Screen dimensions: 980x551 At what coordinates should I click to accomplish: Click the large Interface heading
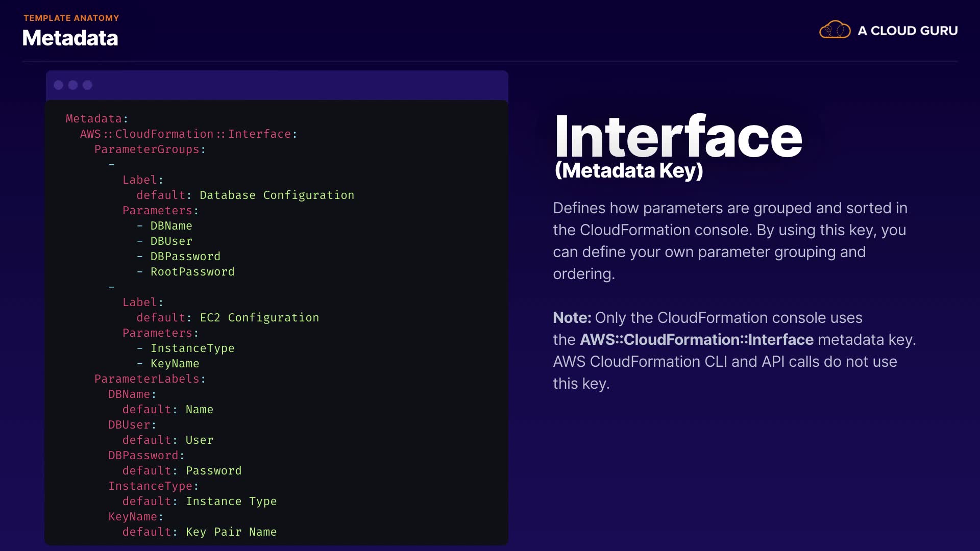pos(678,136)
